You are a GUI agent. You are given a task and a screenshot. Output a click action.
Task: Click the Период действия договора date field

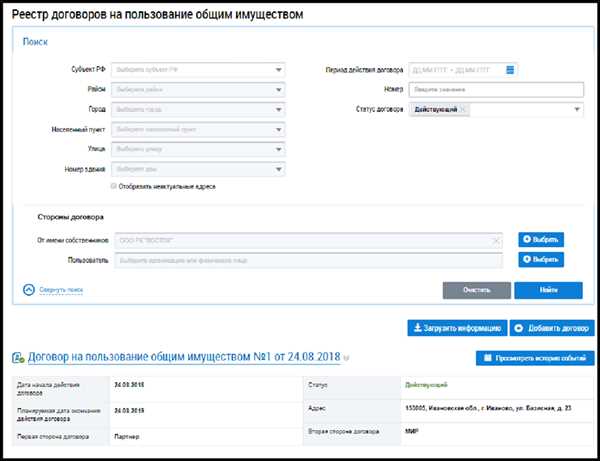tap(463, 70)
